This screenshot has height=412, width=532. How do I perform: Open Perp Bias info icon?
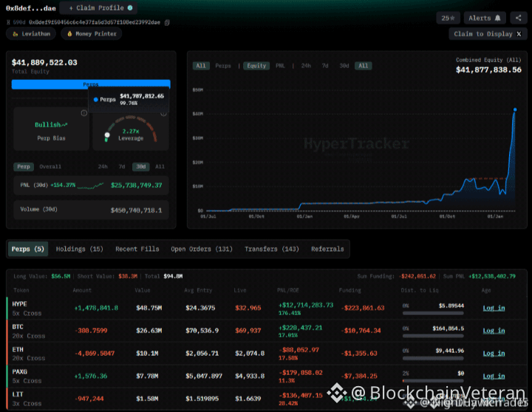coord(83,112)
